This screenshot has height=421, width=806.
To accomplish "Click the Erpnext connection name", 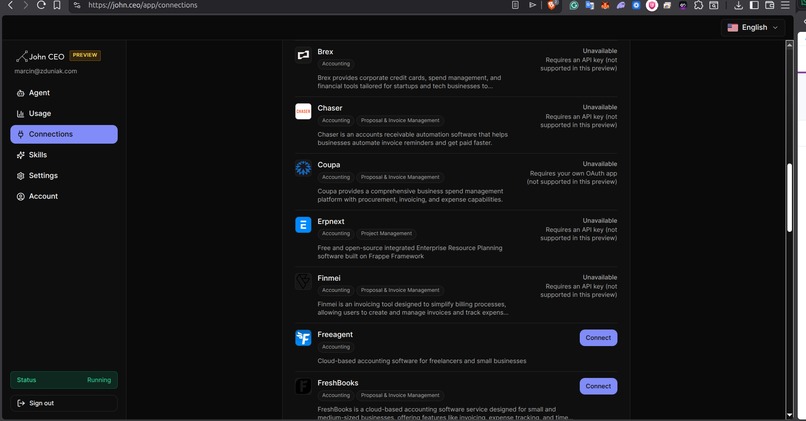I will point(331,222).
